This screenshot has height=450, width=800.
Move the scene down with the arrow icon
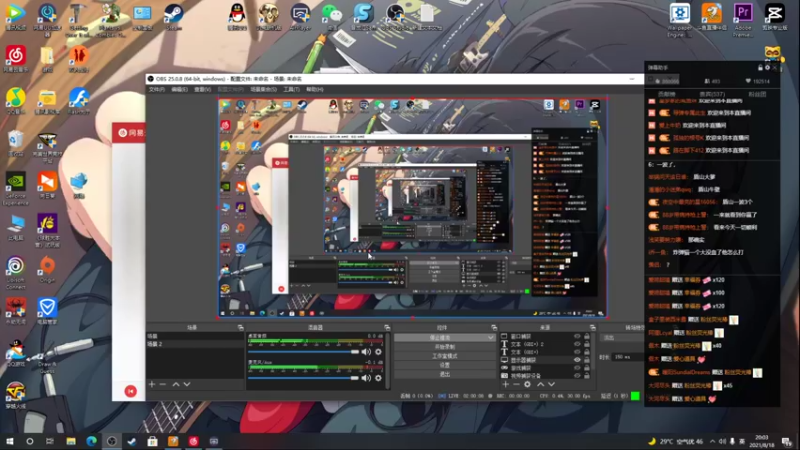pos(187,384)
